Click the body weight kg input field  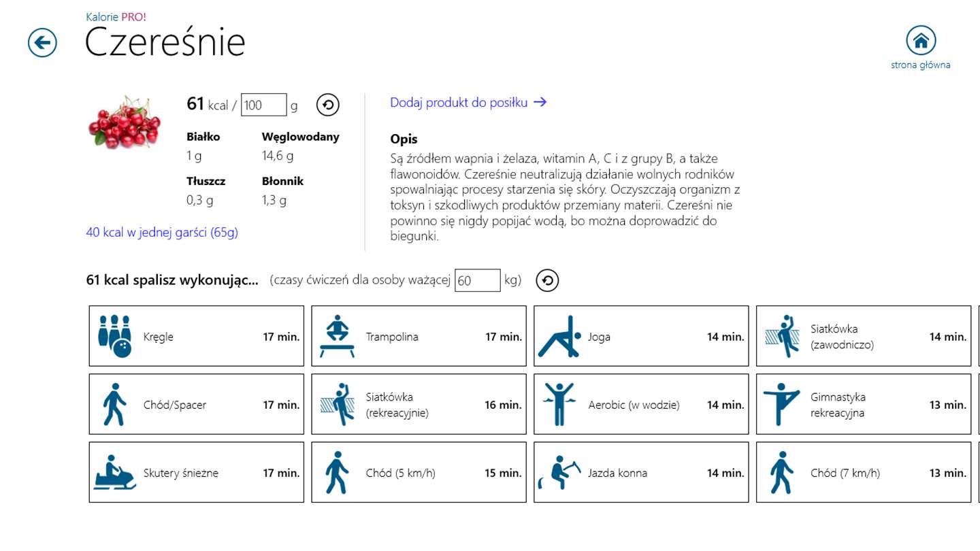pos(477,280)
